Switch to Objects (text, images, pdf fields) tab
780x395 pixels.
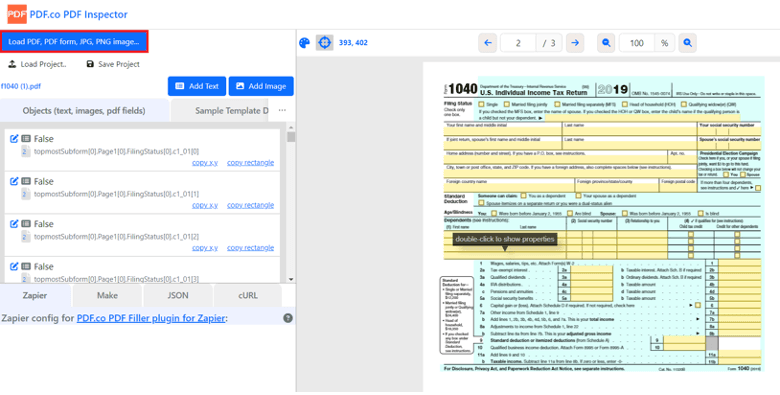(84, 110)
